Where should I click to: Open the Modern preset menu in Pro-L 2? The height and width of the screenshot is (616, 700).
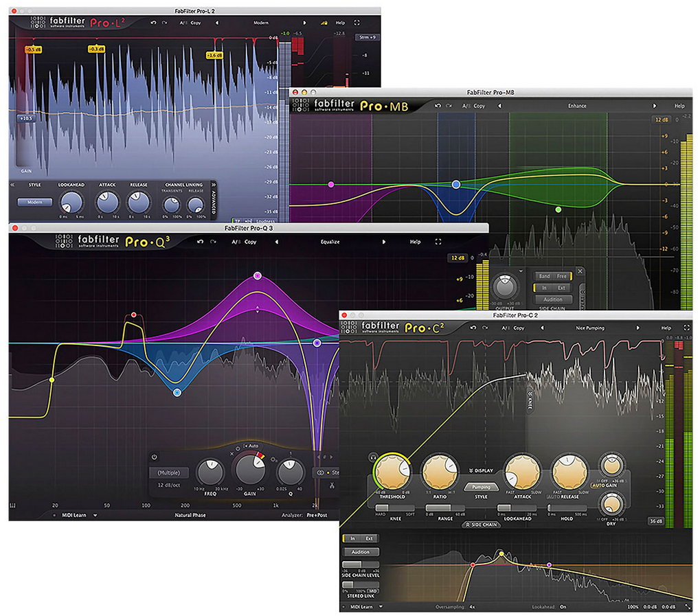click(x=261, y=23)
